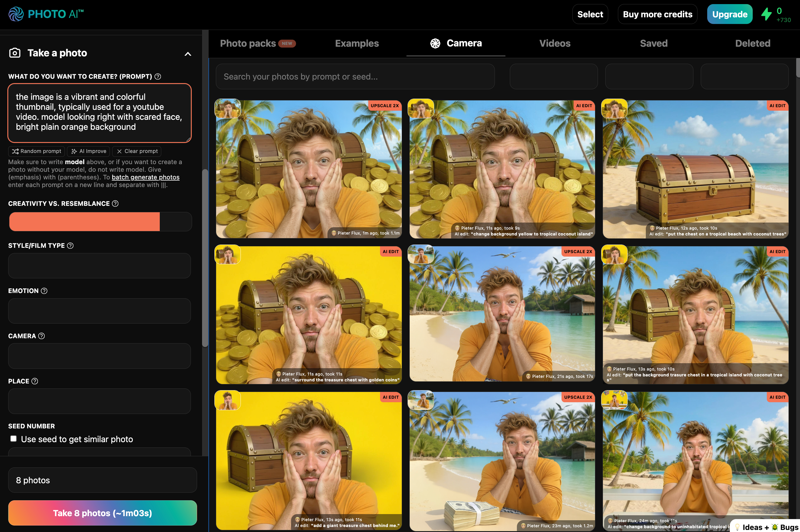Viewport: 800px width, 532px height.
Task: Open the Emotion dropdown field
Action: click(100, 311)
